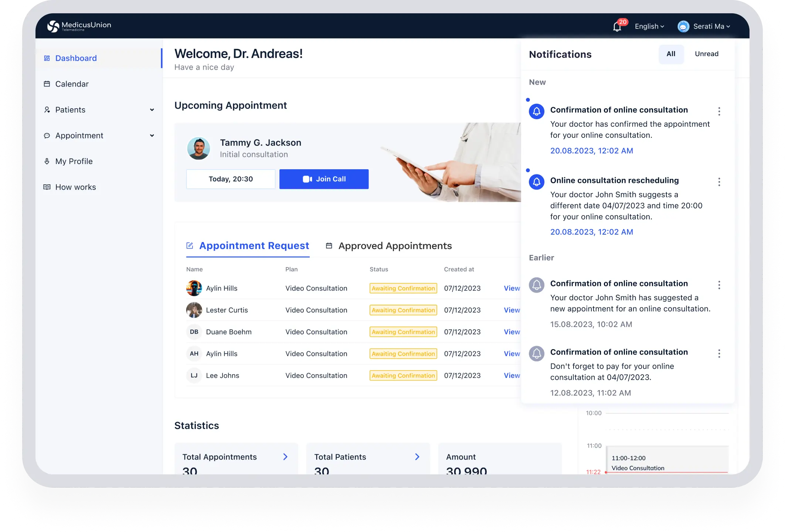Expand the Appointment sidebar submenu

click(x=152, y=136)
